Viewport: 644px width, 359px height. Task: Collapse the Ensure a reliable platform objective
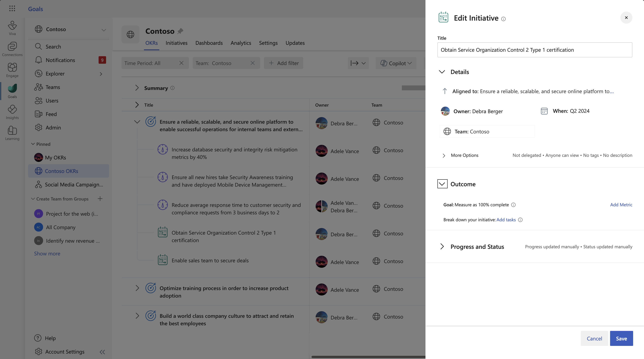[137, 122]
